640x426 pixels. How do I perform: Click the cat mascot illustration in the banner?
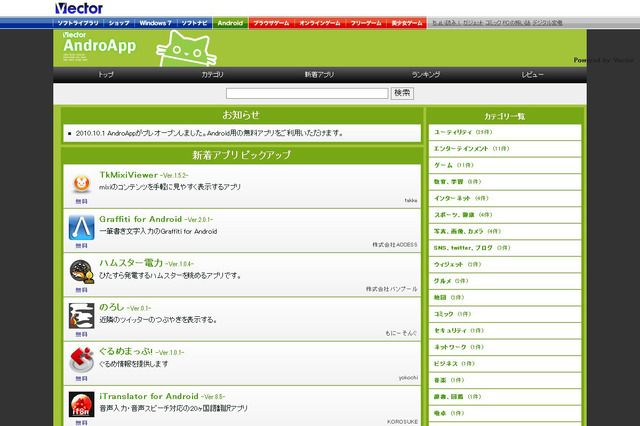(x=186, y=49)
